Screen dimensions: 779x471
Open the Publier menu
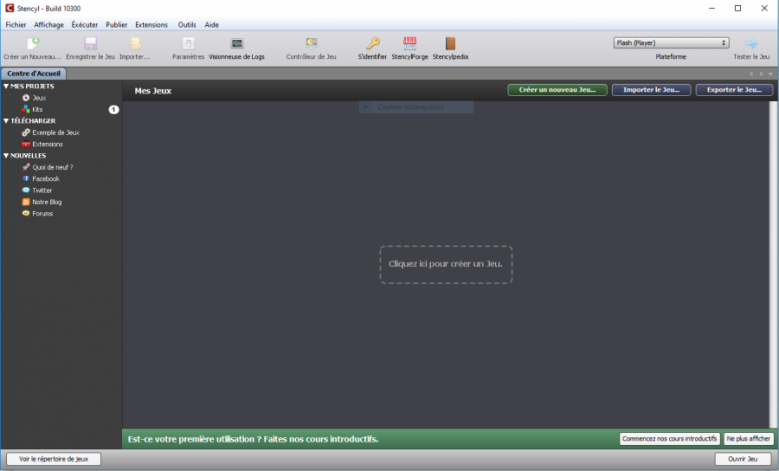pos(116,24)
